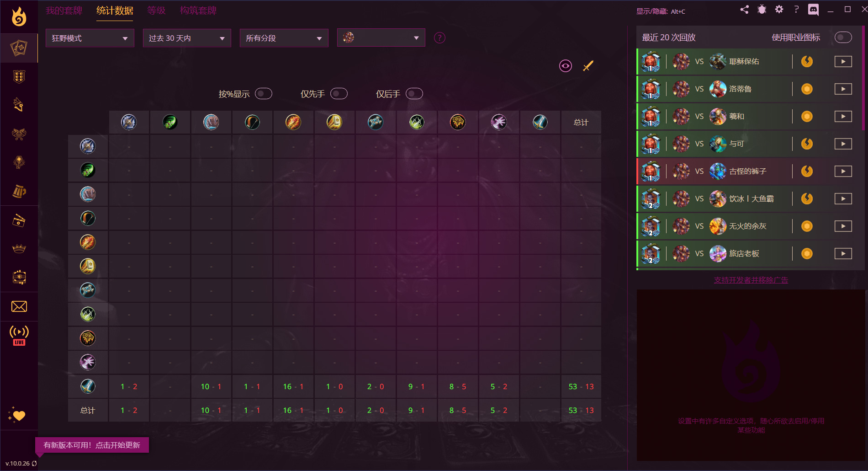Image resolution: width=868 pixels, height=471 pixels.
Task: Open the Battlegrounds sidebar icon
Action: tap(19, 76)
